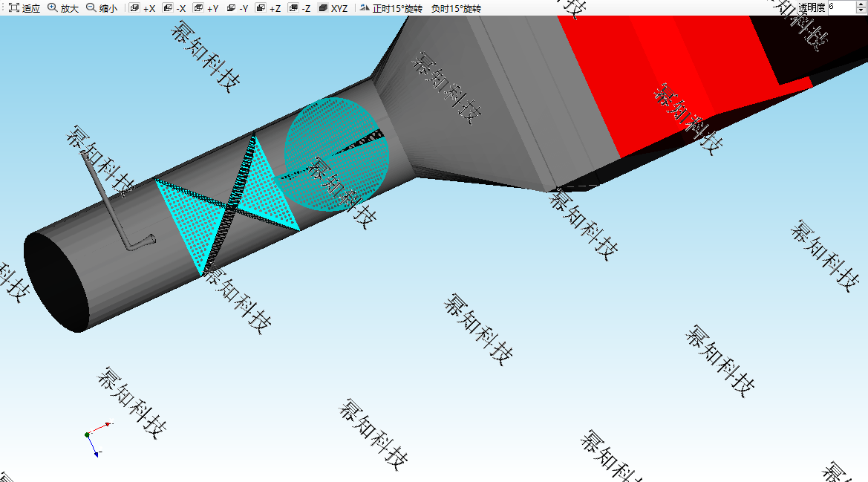The width and height of the screenshot is (868, 482).
Task: Select the XYZ isometric view
Action: point(333,7)
